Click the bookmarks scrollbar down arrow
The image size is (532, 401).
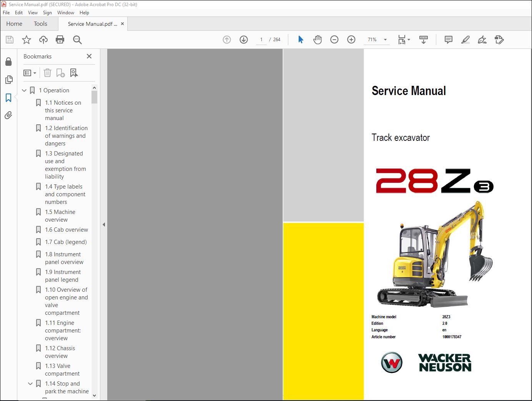click(x=94, y=395)
